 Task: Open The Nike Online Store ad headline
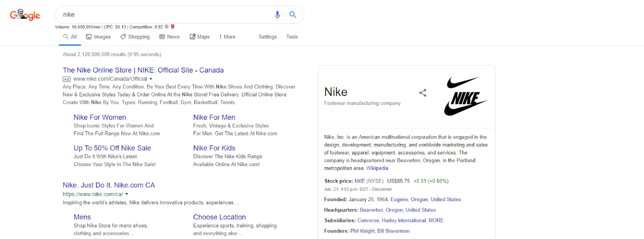(x=143, y=70)
